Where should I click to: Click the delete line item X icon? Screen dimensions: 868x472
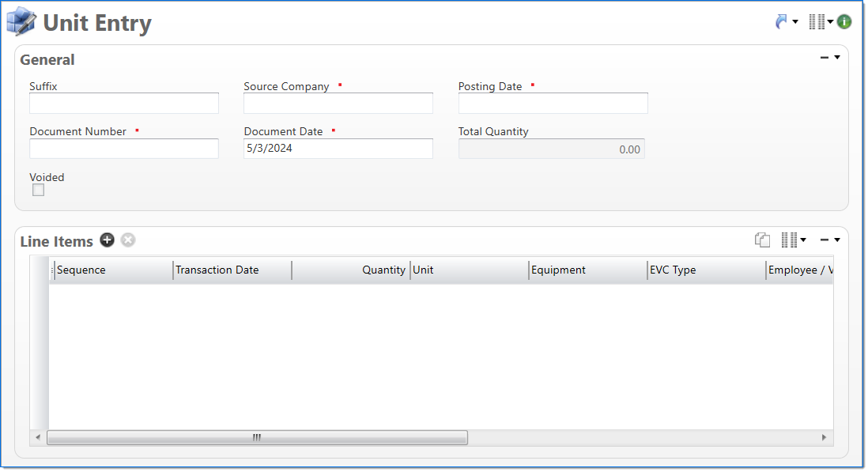coord(128,240)
